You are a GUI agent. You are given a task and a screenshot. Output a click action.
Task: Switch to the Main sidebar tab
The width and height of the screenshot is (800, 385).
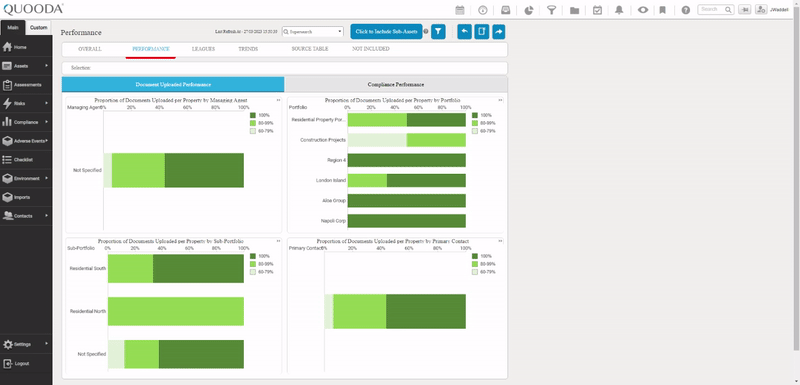13,28
